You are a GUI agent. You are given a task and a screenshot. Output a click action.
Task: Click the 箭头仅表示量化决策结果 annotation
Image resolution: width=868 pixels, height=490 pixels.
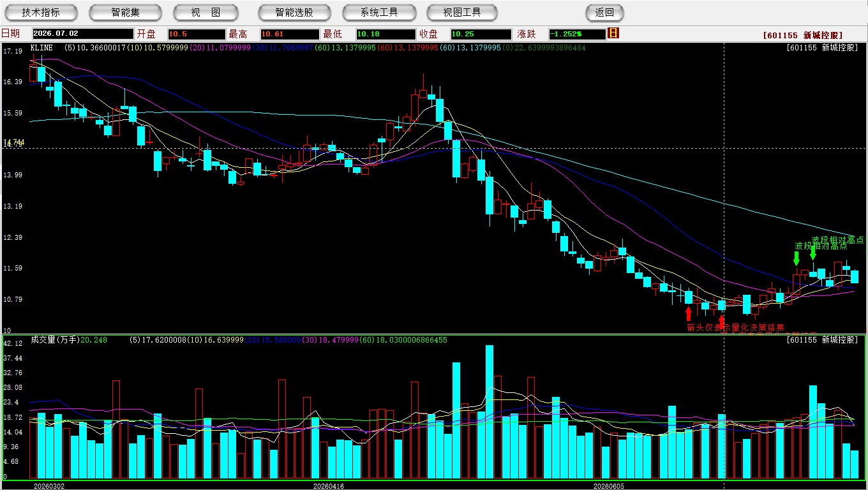coord(735,327)
